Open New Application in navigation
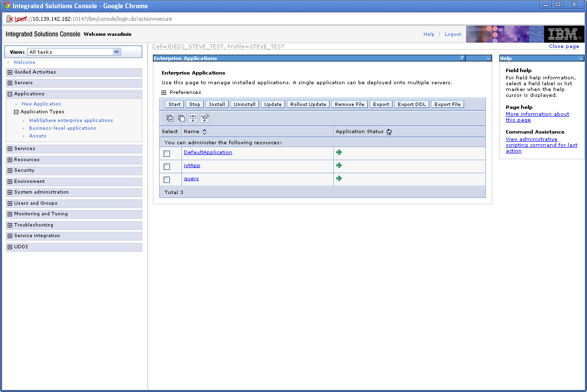Image resolution: width=587 pixels, height=392 pixels. tap(41, 104)
